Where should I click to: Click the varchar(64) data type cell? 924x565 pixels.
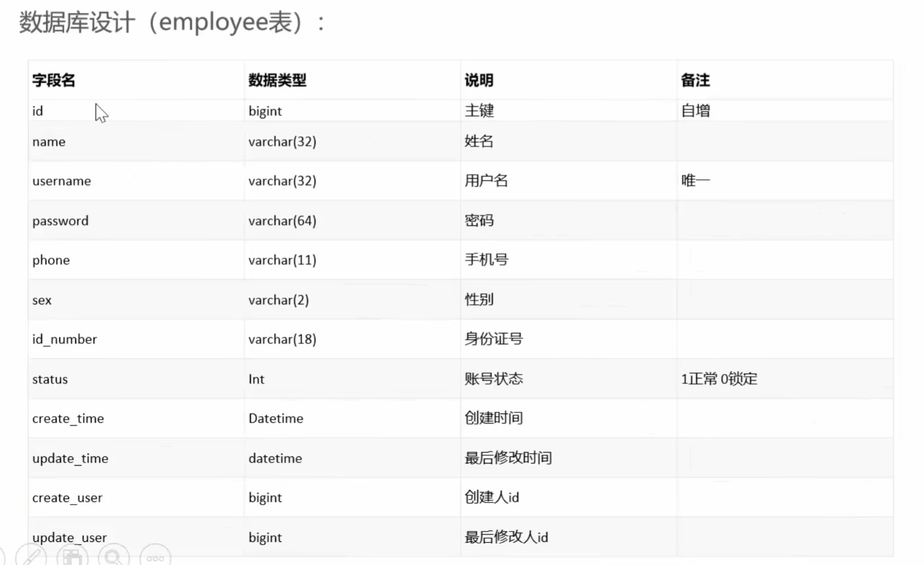tap(282, 221)
